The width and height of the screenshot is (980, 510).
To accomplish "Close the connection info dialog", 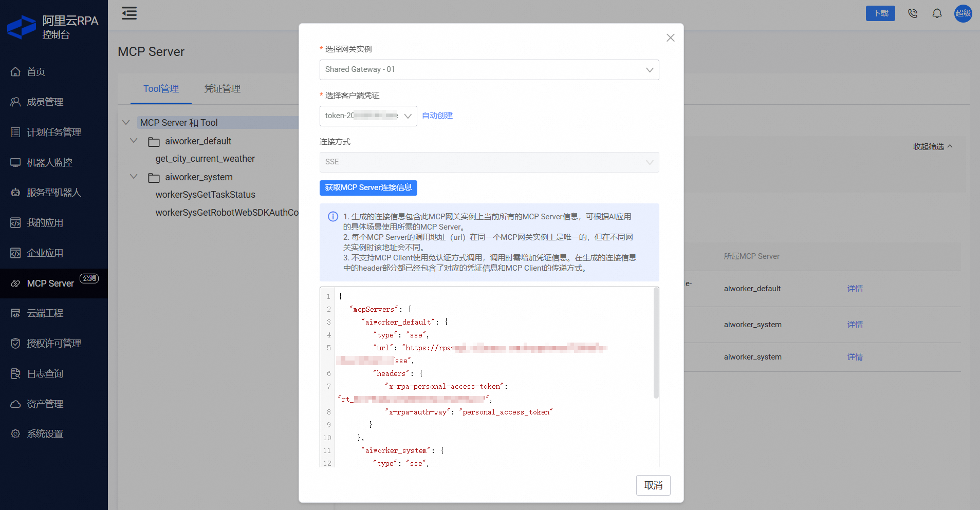I will 671,37.
